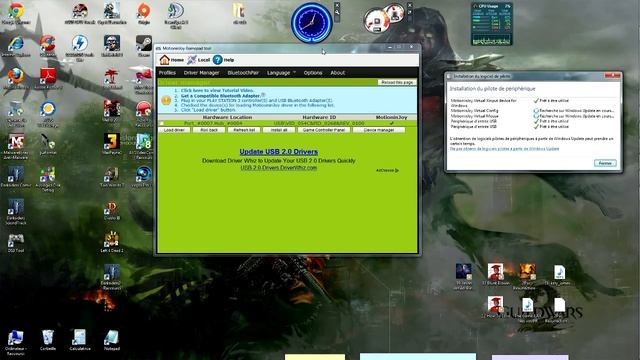The height and width of the screenshot is (360, 640).
Task: Open the Calculatrice desktop shortcut
Action: (80, 338)
